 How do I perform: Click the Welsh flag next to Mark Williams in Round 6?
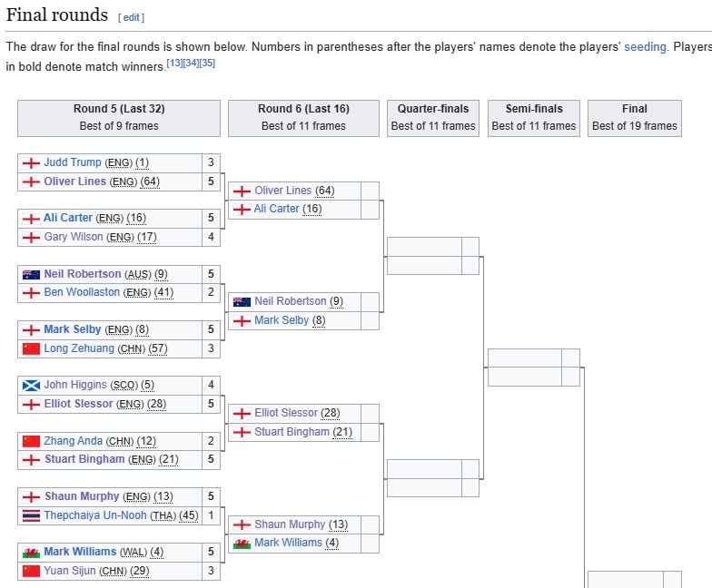point(242,543)
